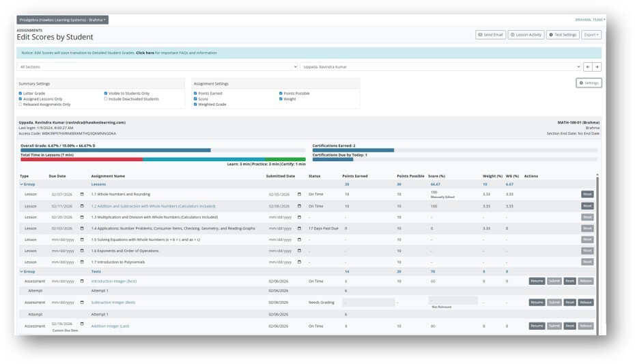
Task: Open the Introduction Integer (Best) link
Action: click(x=114, y=281)
